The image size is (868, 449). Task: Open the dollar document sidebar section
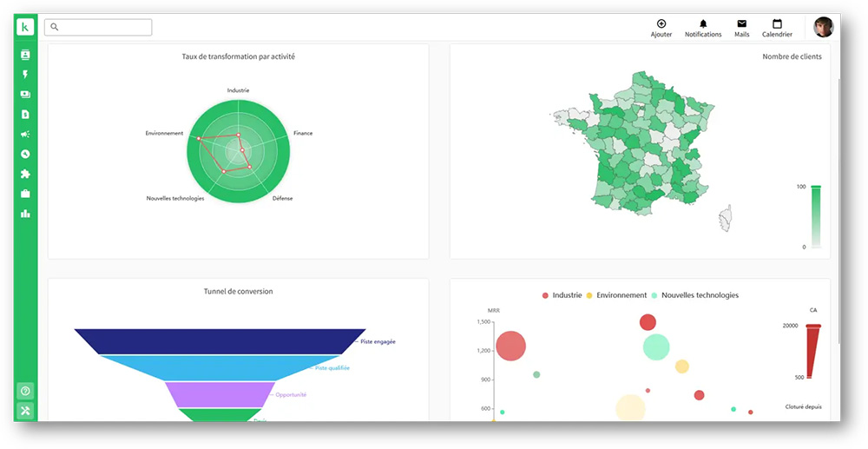[25, 114]
